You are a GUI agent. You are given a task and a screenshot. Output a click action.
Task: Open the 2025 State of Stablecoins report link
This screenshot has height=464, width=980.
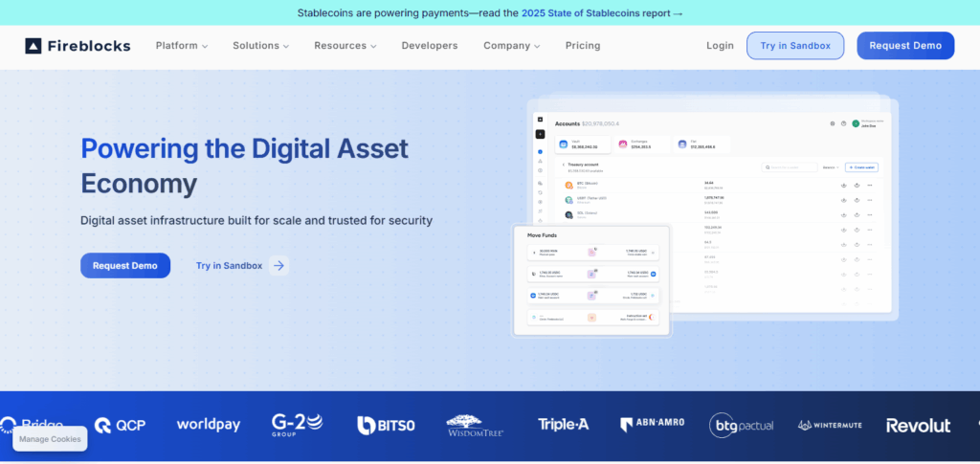click(602, 13)
